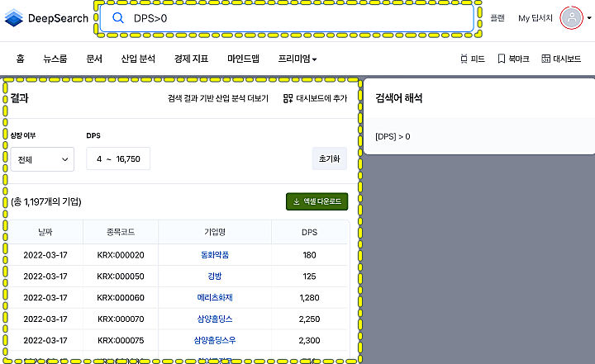Image resolution: width=595 pixels, height=364 pixels.
Task: Open the 플랜 link
Action: [497, 18]
